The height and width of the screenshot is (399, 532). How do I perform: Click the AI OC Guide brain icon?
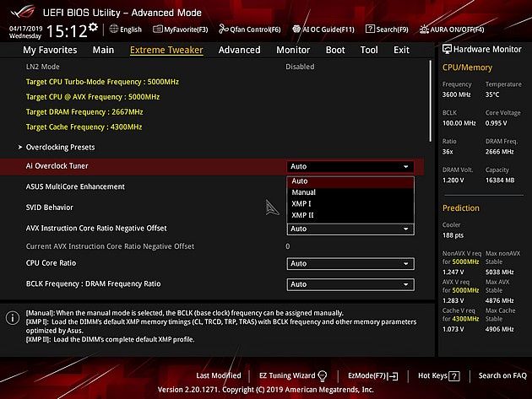point(296,30)
